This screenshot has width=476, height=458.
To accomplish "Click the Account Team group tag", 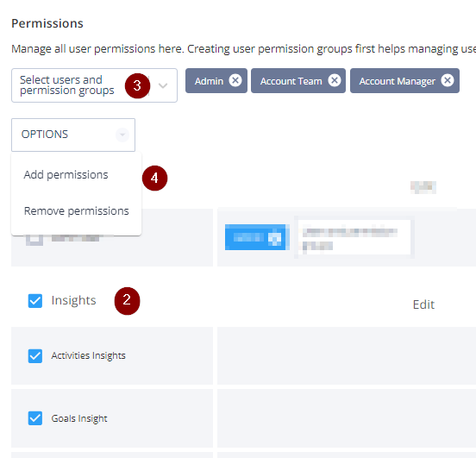I will tap(298, 80).
